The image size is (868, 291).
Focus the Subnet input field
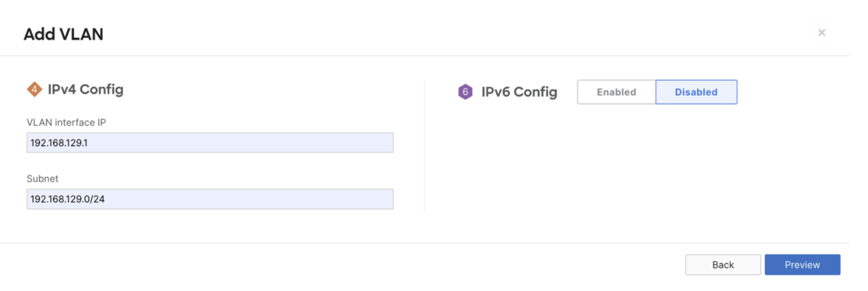click(210, 199)
